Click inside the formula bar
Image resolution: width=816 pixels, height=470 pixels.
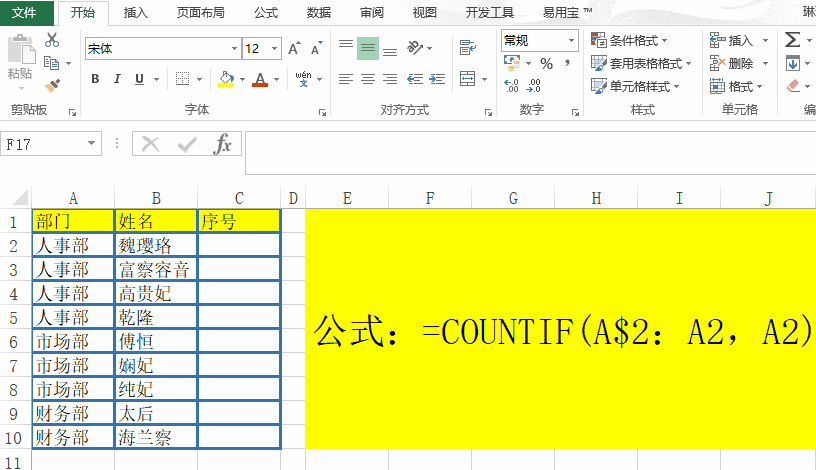[530, 153]
